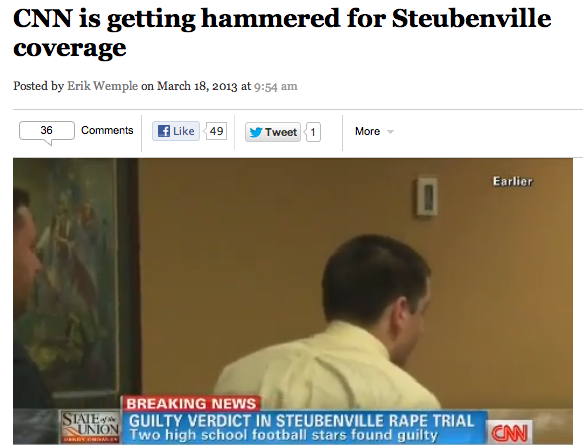The width and height of the screenshot is (583, 445).
Task: Click the Facebook like count 49
Action: click(215, 131)
